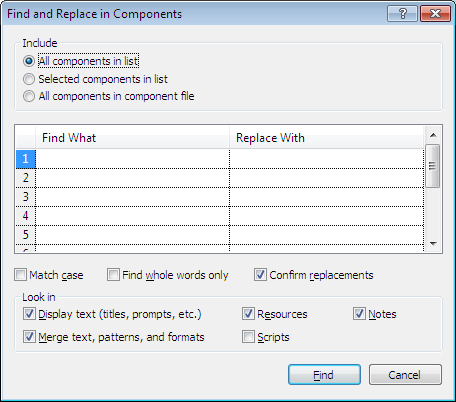Click the table scrollbar up arrow
456x402 pixels.
point(433,135)
